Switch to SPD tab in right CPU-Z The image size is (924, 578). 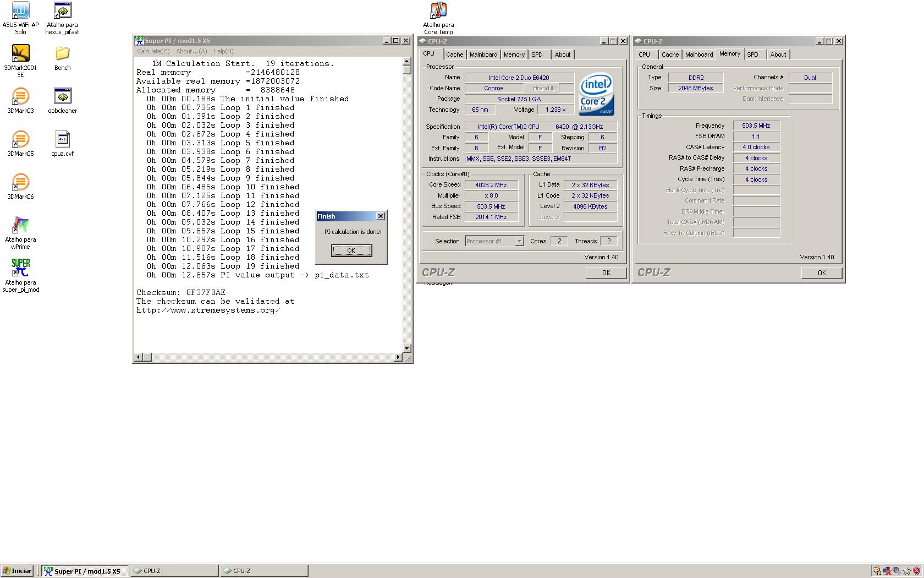pyautogui.click(x=753, y=54)
